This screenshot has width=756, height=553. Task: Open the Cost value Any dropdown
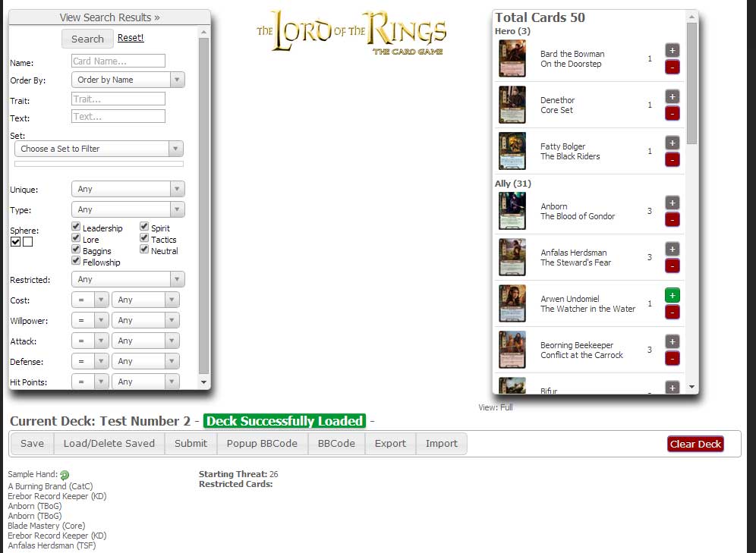pyautogui.click(x=146, y=300)
